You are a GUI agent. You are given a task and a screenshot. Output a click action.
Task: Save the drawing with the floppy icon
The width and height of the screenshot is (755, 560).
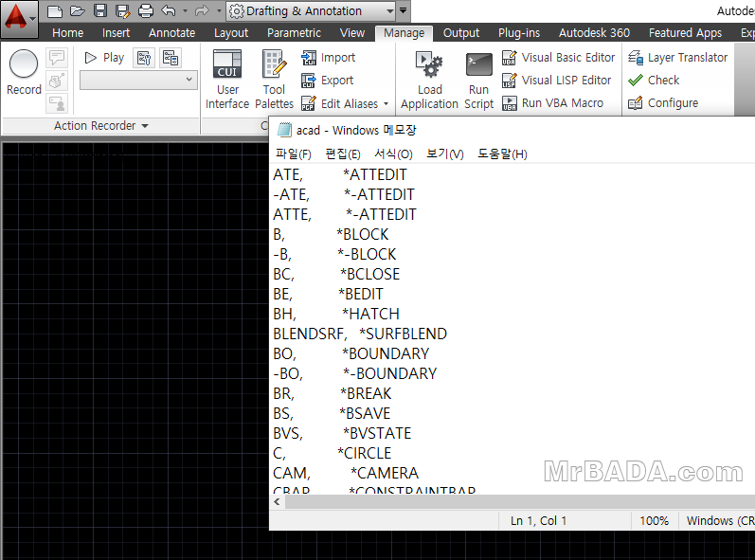(100, 11)
